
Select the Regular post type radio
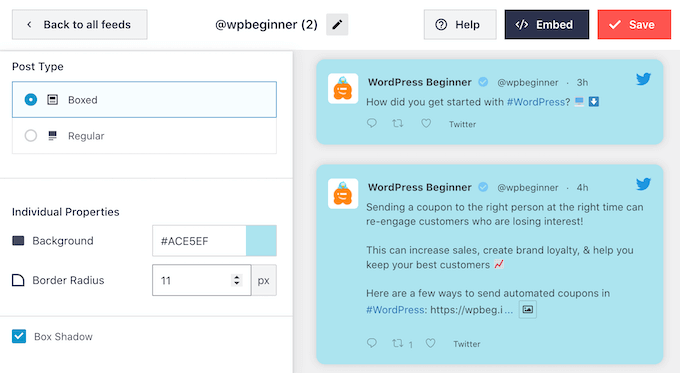(x=31, y=136)
